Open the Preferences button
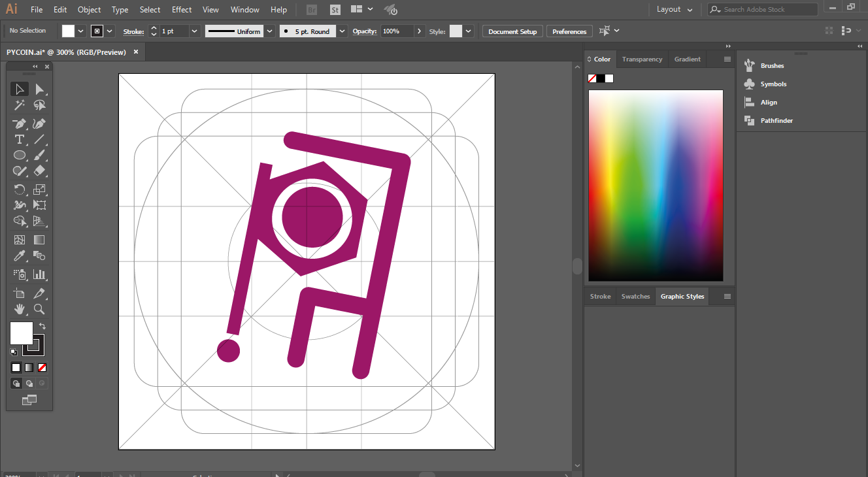 (569, 31)
